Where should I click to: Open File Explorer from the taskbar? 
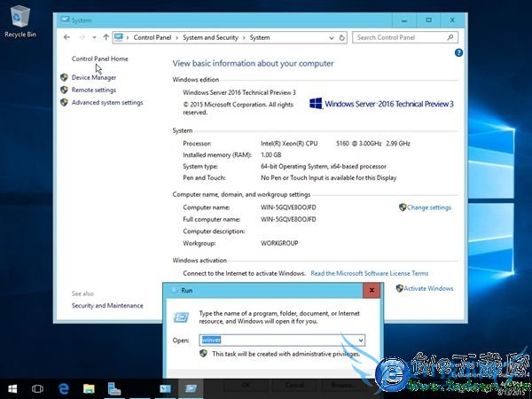[89, 389]
